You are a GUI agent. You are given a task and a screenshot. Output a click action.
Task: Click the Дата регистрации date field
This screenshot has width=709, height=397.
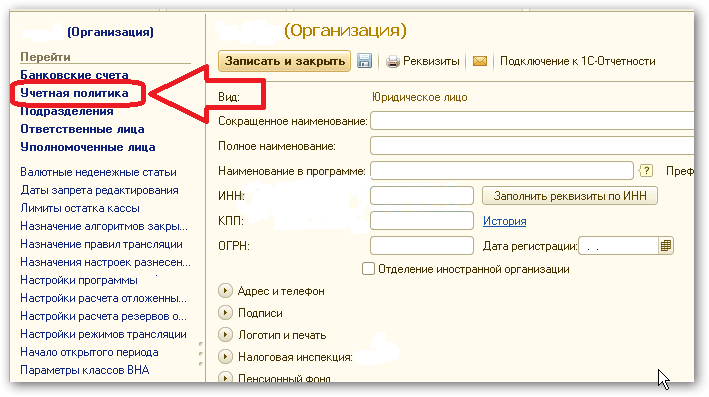(x=618, y=246)
